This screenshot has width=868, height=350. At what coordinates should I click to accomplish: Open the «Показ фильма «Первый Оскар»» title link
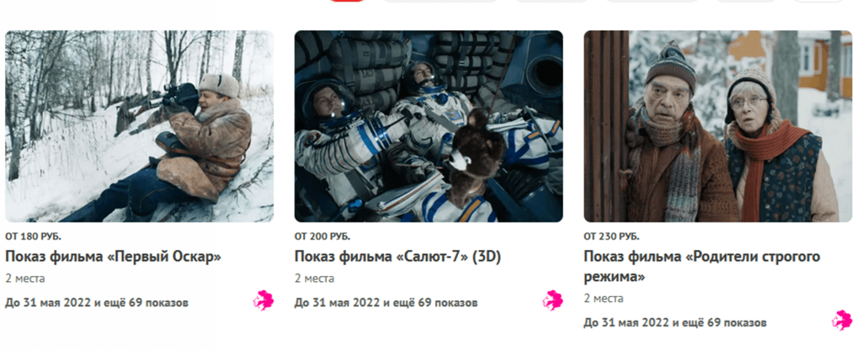113,257
